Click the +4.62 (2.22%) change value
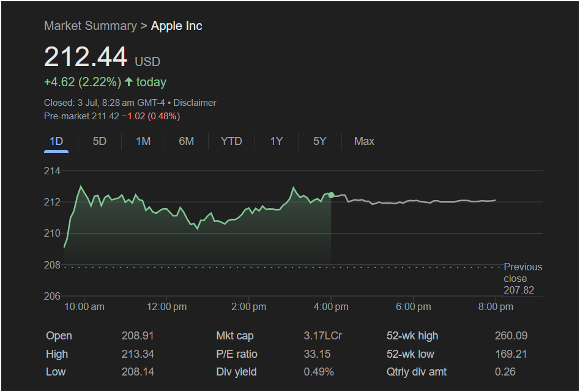This screenshot has width=580, height=392. click(83, 82)
